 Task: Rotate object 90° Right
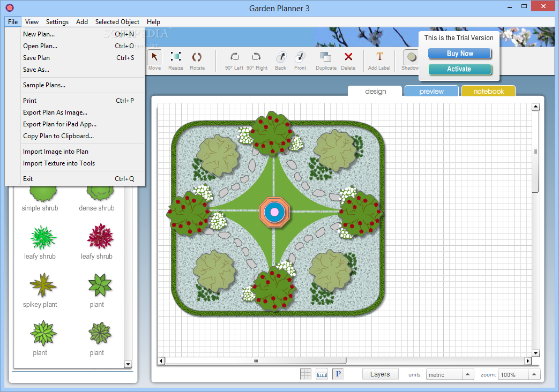[x=257, y=61]
